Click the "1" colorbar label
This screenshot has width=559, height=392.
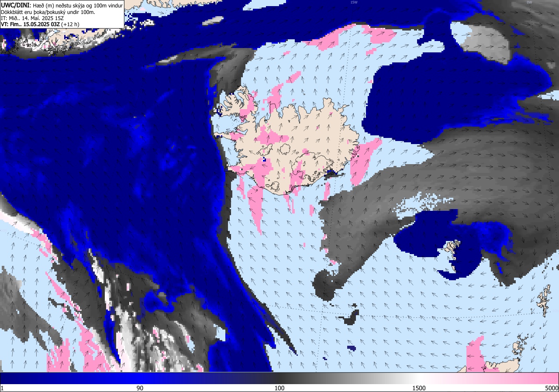click(x=2, y=388)
